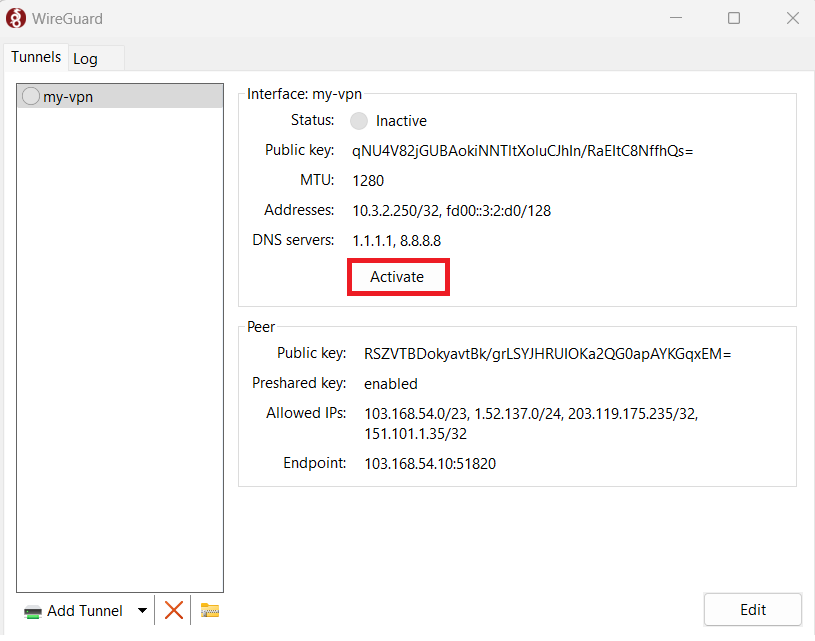Close the WireGuard window
The width and height of the screenshot is (815, 641).
tap(793, 18)
